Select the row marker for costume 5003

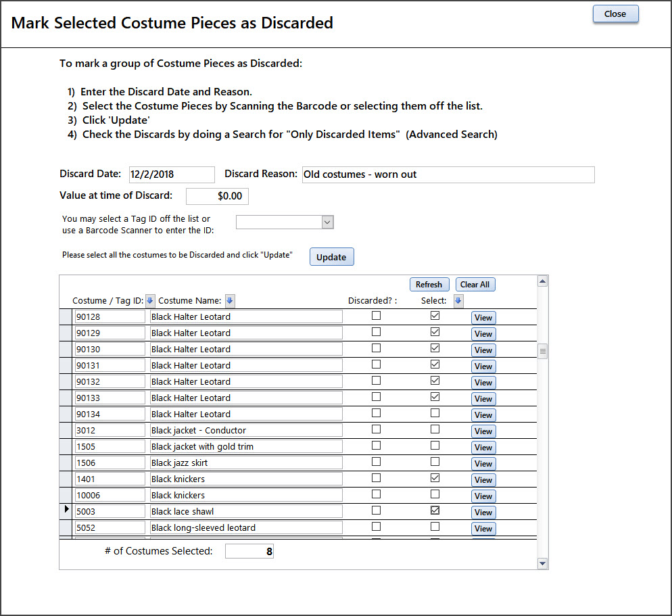(66, 511)
